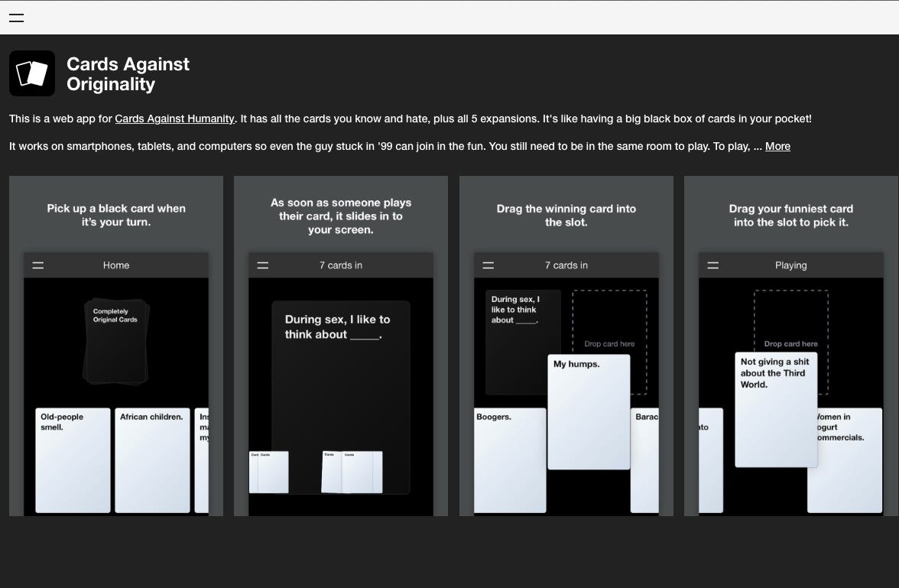Viewport: 899px width, 588px height.
Task: Open the 'Drag the winning card' screenshot
Action: (566, 346)
